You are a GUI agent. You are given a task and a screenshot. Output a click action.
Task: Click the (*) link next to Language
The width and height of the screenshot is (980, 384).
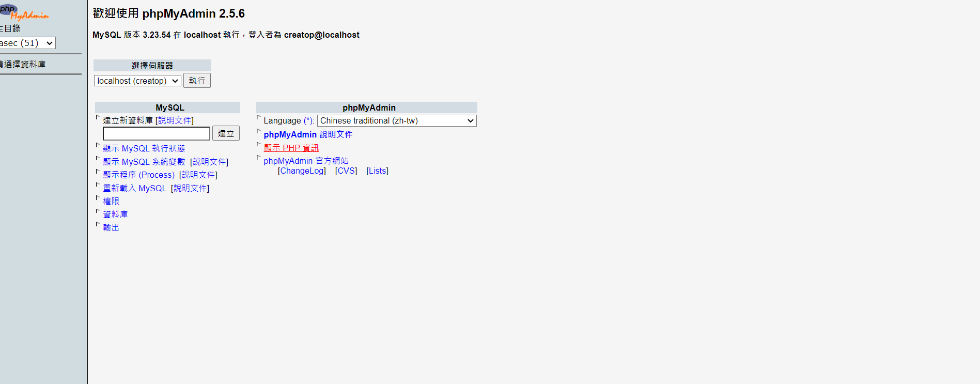308,120
